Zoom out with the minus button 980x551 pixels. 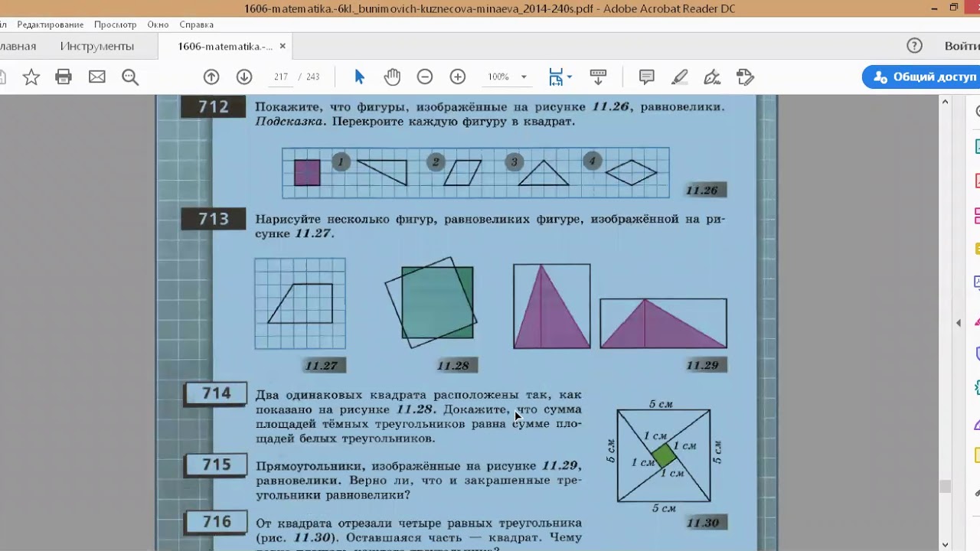[425, 77]
